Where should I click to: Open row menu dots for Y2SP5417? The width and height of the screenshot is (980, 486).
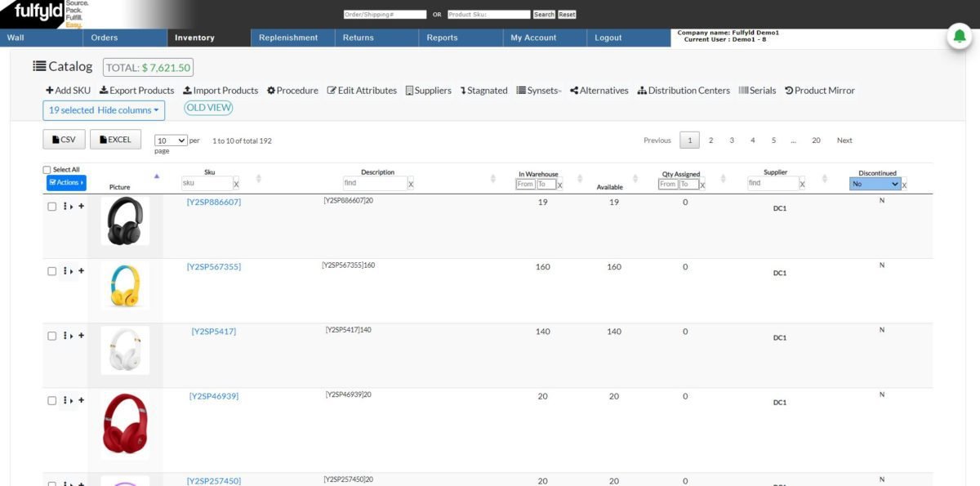click(x=65, y=336)
